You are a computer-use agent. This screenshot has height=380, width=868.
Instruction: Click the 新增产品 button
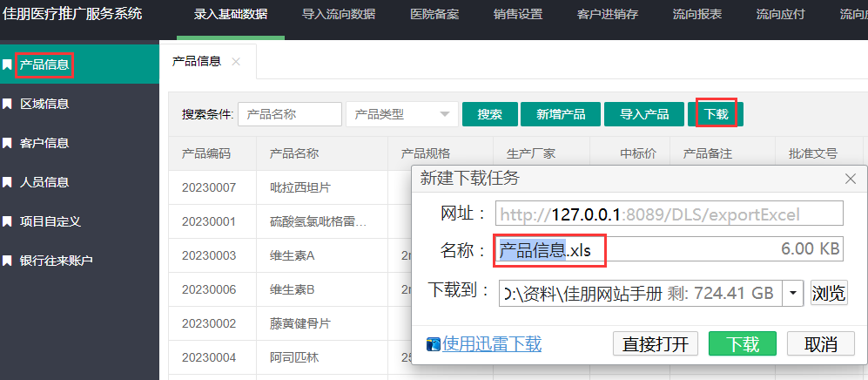point(561,114)
